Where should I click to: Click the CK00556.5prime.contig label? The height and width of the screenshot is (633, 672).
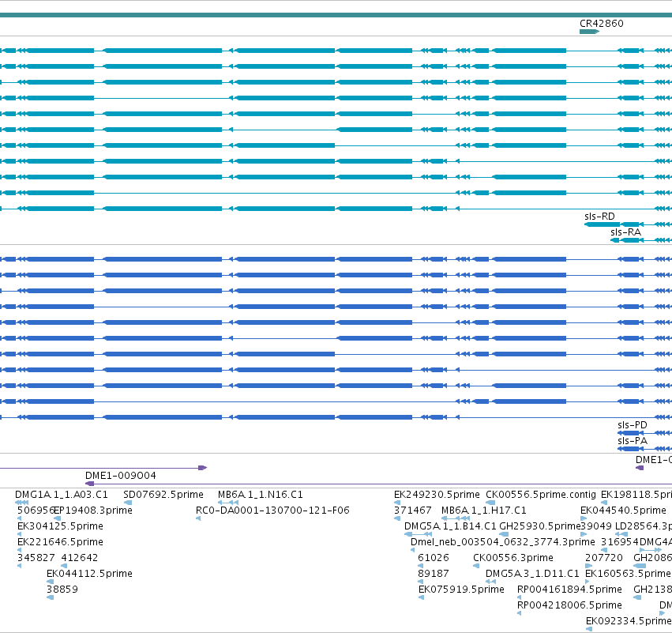pos(540,495)
